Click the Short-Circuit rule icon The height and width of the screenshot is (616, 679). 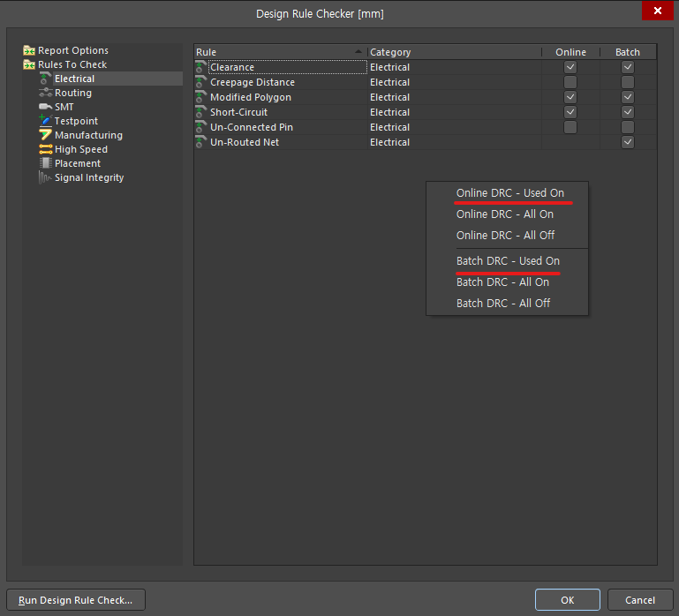coord(200,112)
